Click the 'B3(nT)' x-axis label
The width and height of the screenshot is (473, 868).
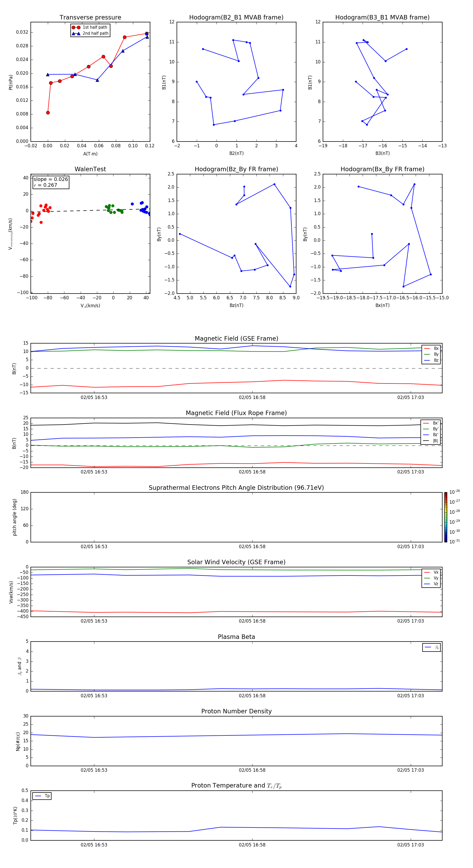[382, 153]
